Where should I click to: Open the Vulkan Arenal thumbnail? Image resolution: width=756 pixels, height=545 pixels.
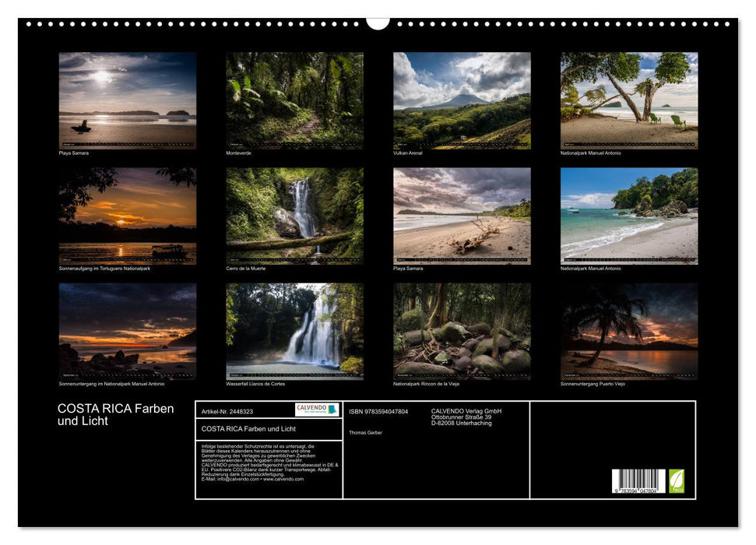(462, 100)
